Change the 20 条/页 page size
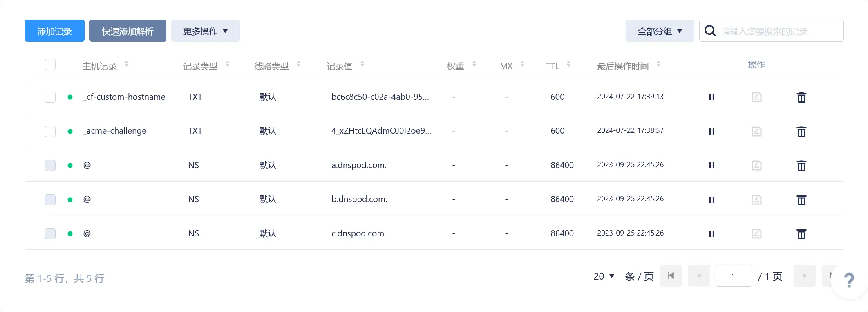Viewport: 868px width, 312px height. pyautogui.click(x=604, y=276)
